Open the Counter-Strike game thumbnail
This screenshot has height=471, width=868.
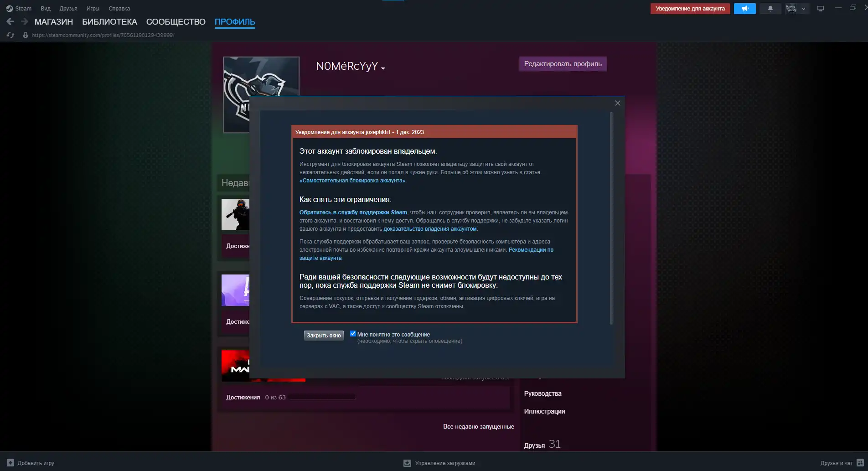click(235, 214)
